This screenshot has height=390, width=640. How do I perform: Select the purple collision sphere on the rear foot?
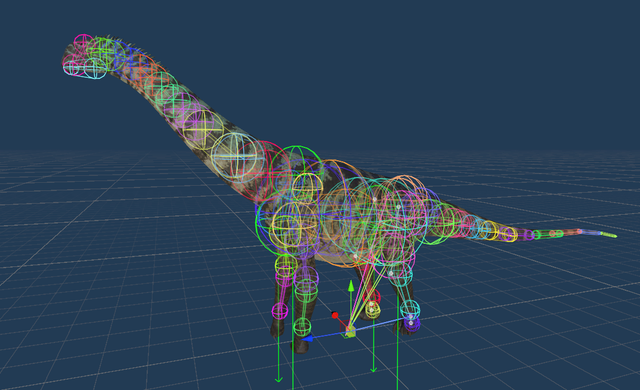[412, 324]
